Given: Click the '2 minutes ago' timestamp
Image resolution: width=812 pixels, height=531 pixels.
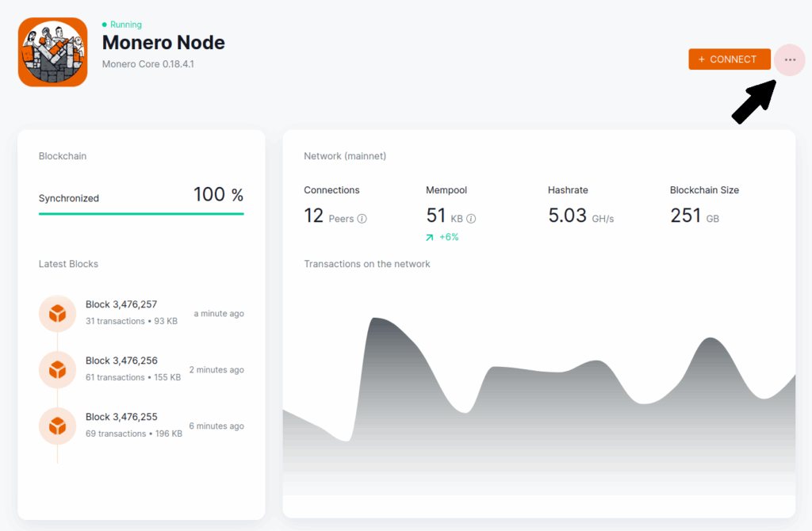Looking at the screenshot, I should (216, 370).
